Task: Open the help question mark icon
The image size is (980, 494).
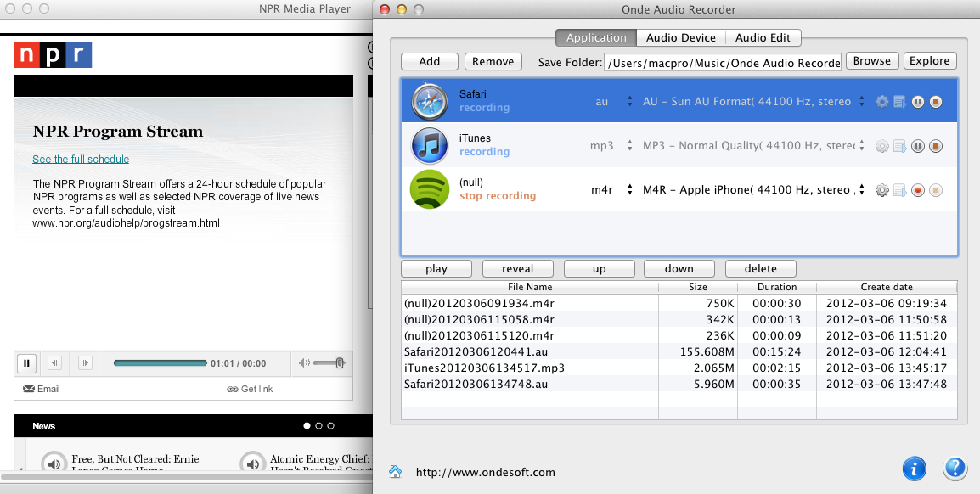Action: pyautogui.click(x=955, y=468)
